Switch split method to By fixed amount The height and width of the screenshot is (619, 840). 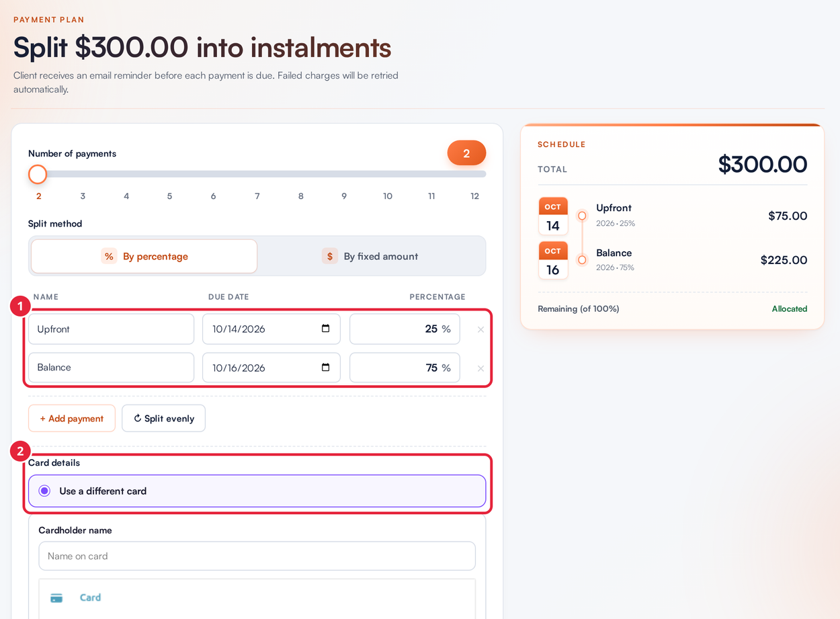(370, 256)
